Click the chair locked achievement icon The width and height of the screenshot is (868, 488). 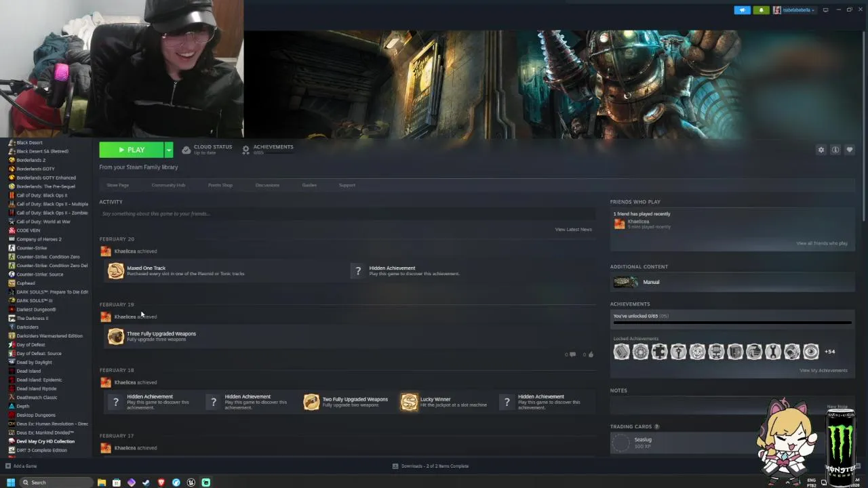coord(717,352)
